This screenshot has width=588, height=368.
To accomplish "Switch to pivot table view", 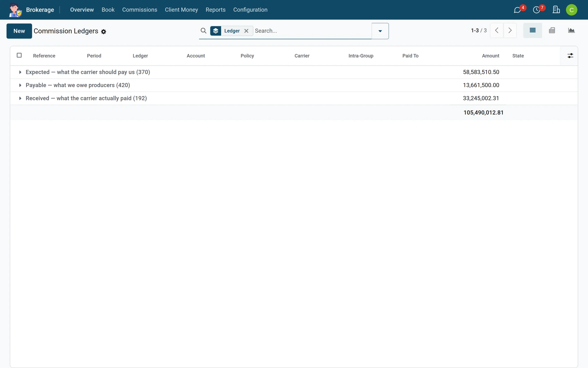I will coord(552,30).
